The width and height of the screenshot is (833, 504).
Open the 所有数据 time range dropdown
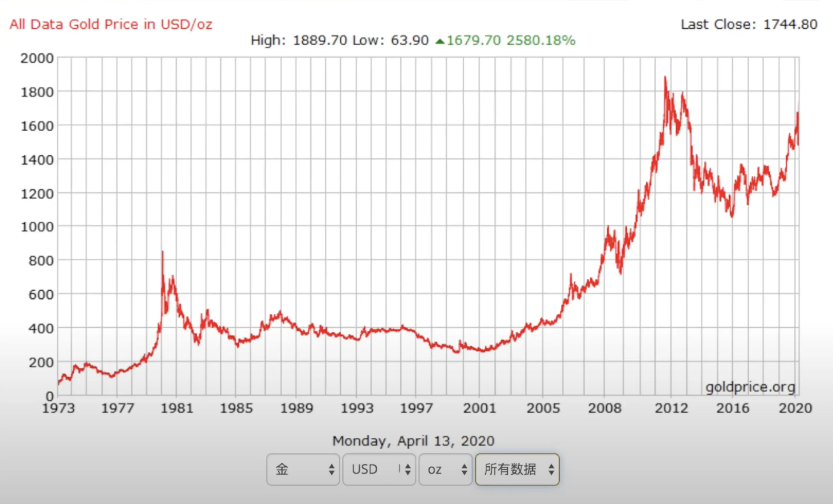(x=517, y=469)
